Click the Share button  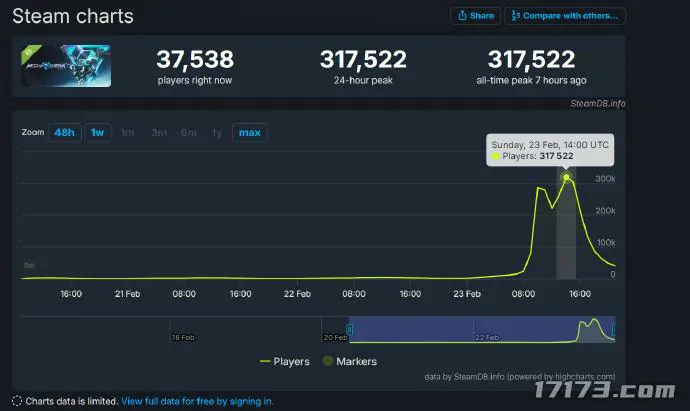pos(475,16)
